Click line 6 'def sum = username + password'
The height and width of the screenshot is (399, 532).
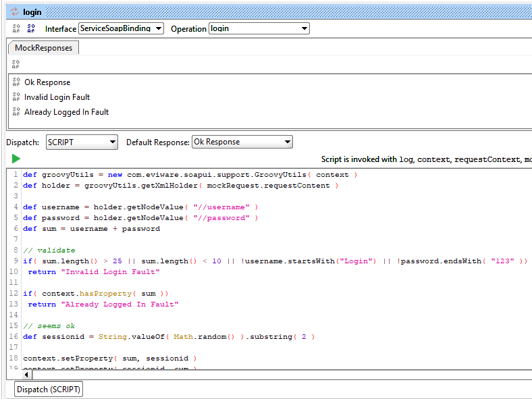pyautogui.click(x=91, y=229)
